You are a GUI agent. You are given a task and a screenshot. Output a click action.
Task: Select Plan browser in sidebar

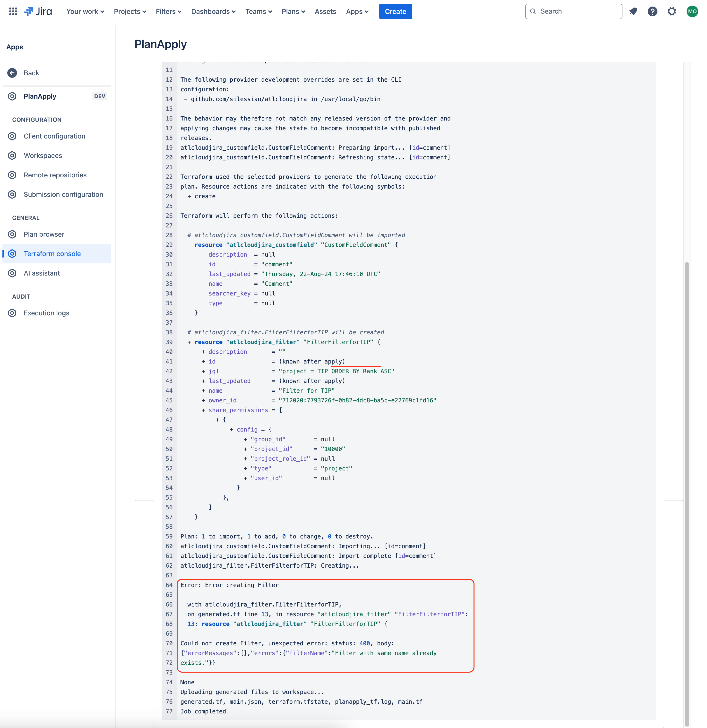[x=44, y=234]
